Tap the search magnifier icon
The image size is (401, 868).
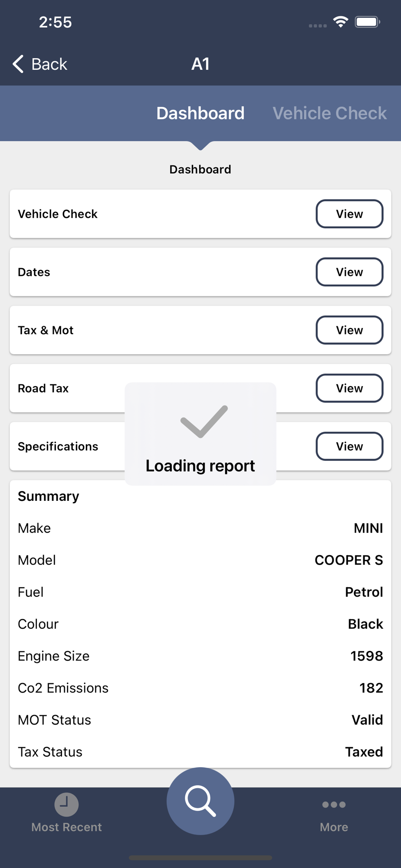(200, 801)
